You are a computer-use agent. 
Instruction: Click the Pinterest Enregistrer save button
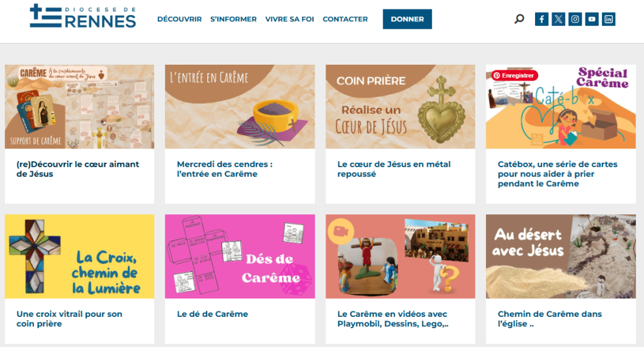click(x=514, y=75)
